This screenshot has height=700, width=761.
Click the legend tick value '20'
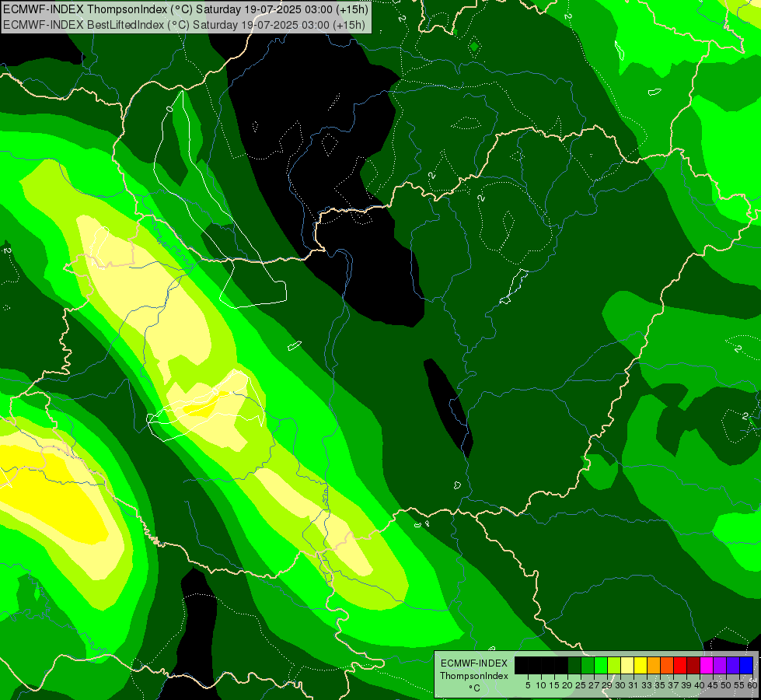click(x=567, y=685)
